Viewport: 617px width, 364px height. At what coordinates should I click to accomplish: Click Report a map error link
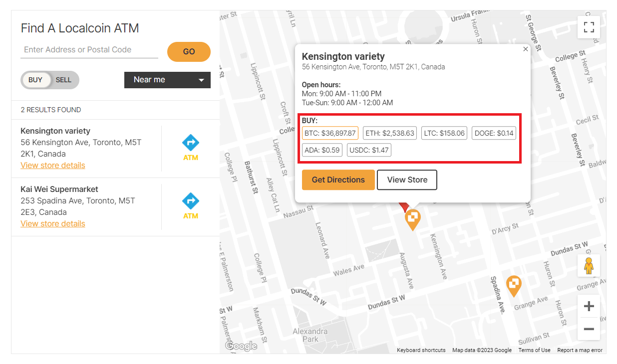[x=580, y=350]
